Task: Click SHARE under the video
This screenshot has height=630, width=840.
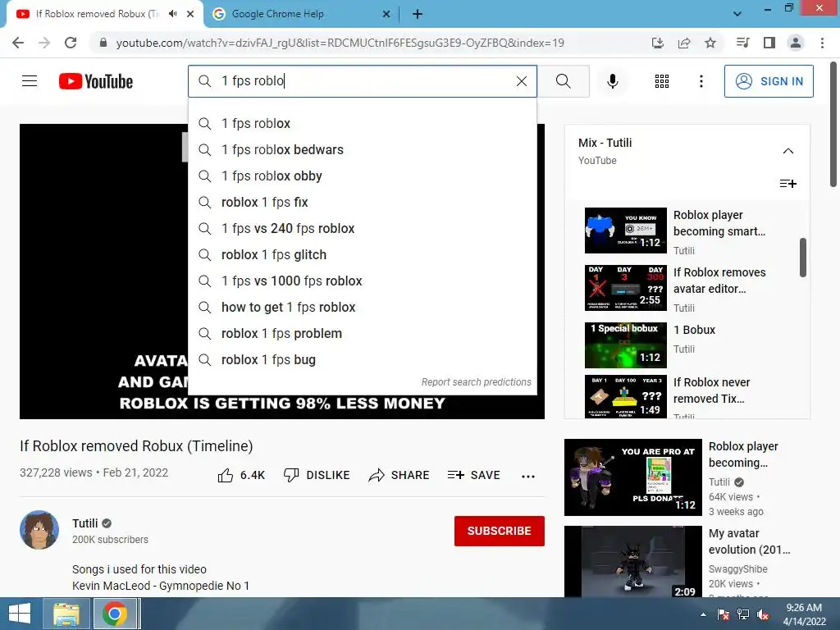Action: (x=399, y=475)
